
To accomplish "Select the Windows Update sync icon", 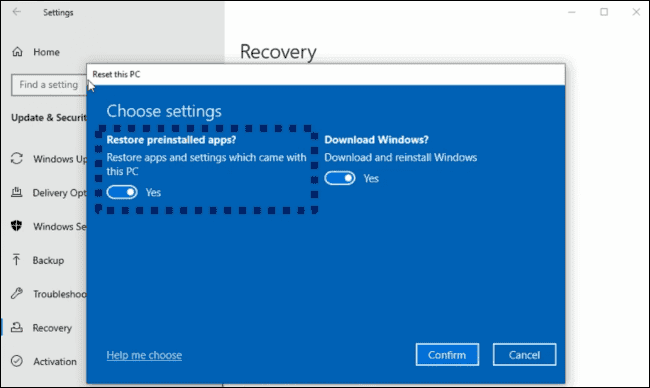I will 17,158.
